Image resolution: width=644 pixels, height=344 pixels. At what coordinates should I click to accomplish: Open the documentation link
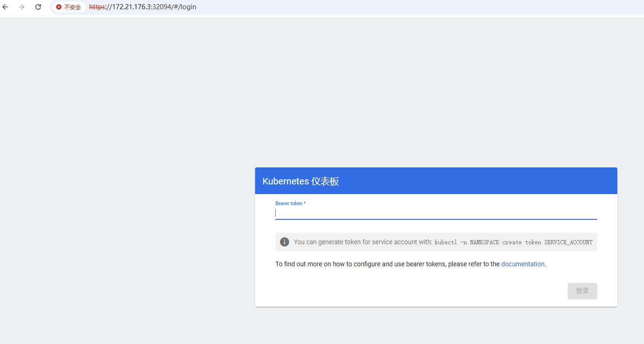pyautogui.click(x=523, y=264)
